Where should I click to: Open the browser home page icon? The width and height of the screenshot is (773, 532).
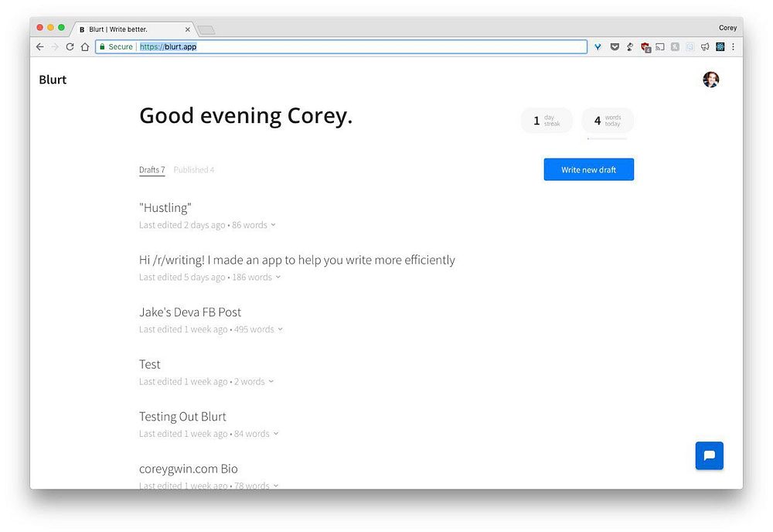click(x=85, y=47)
